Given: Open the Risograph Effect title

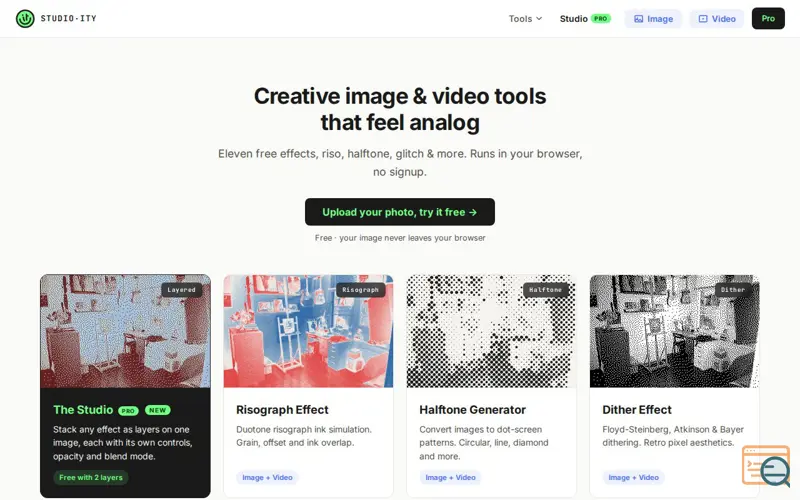Looking at the screenshot, I should [x=282, y=410].
